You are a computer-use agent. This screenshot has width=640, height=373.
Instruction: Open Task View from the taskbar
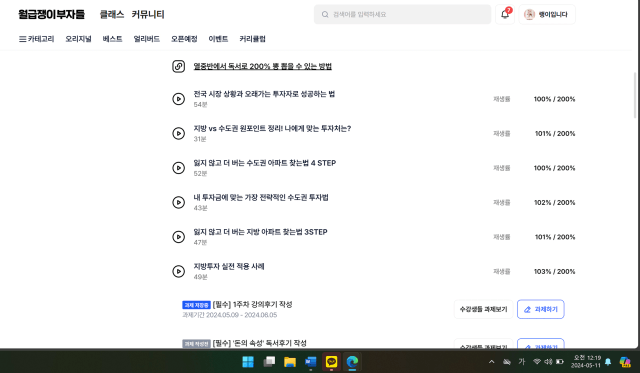tap(269, 362)
